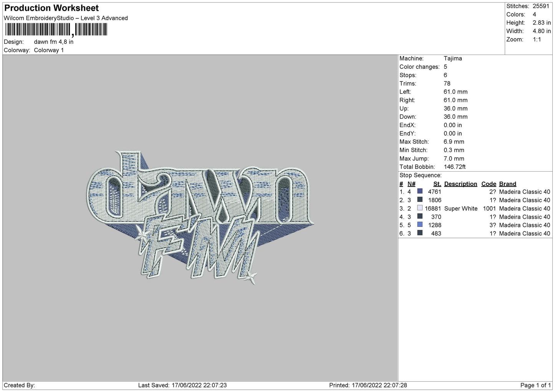The width and height of the screenshot is (555, 392).
Task: Click the 'Brand' column header
Action: point(508,184)
